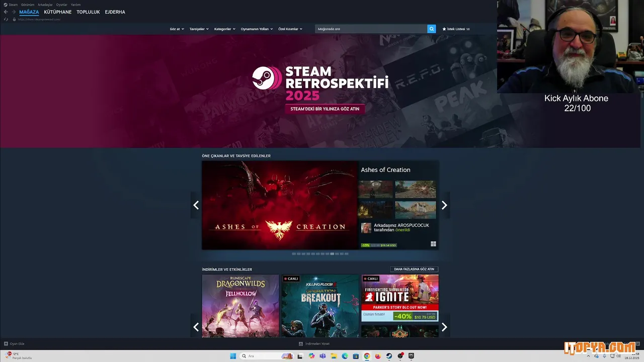Screen dimensions: 644x362
Task: Click the star icon of İstek Listesi
Action: pos(444,29)
